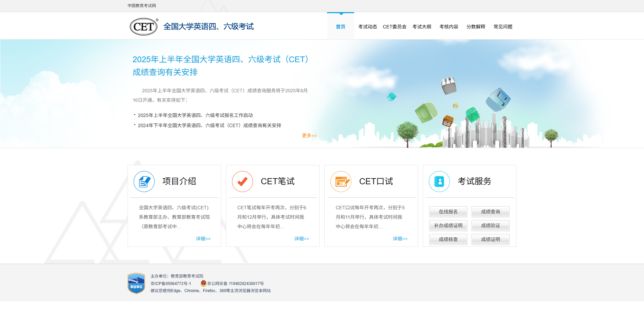This screenshot has width=644, height=333.
Task: Click the pencil icon beside 项目介绍
Action: 144,181
